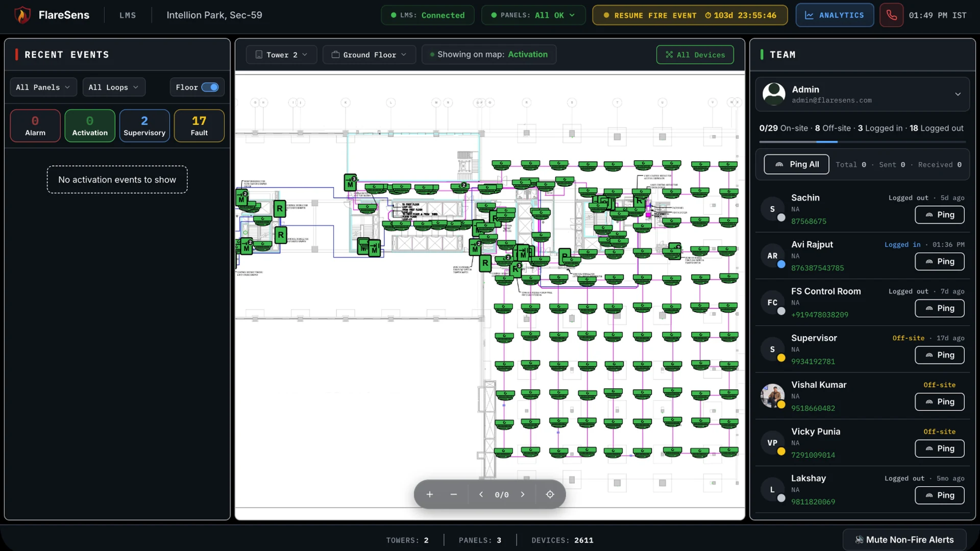The height and width of the screenshot is (551, 980).
Task: Click the DEVICES: 2611 status entry
Action: (562, 540)
